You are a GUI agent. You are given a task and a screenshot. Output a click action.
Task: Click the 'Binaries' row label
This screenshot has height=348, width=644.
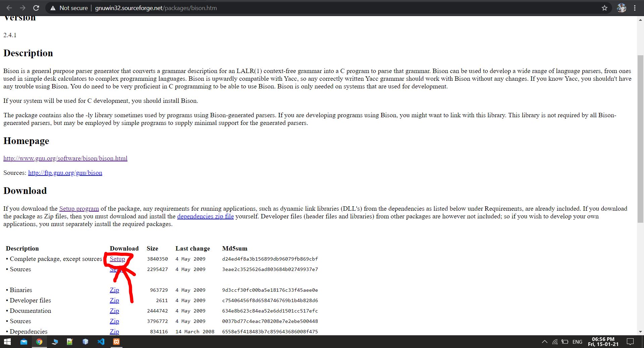pos(21,290)
